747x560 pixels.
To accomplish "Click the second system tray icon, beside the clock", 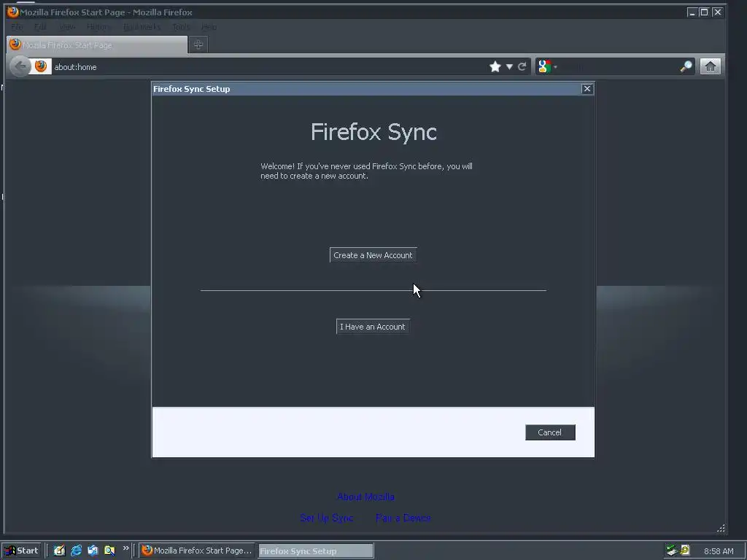I will 685,551.
